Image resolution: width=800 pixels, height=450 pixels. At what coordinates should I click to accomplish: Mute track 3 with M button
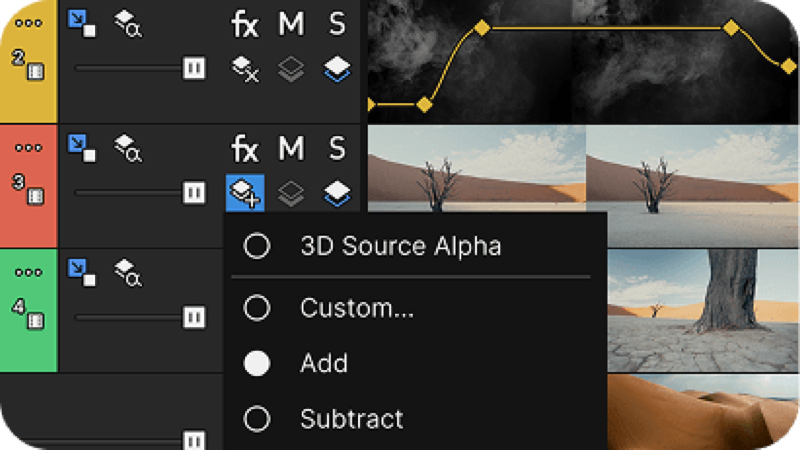(291, 148)
